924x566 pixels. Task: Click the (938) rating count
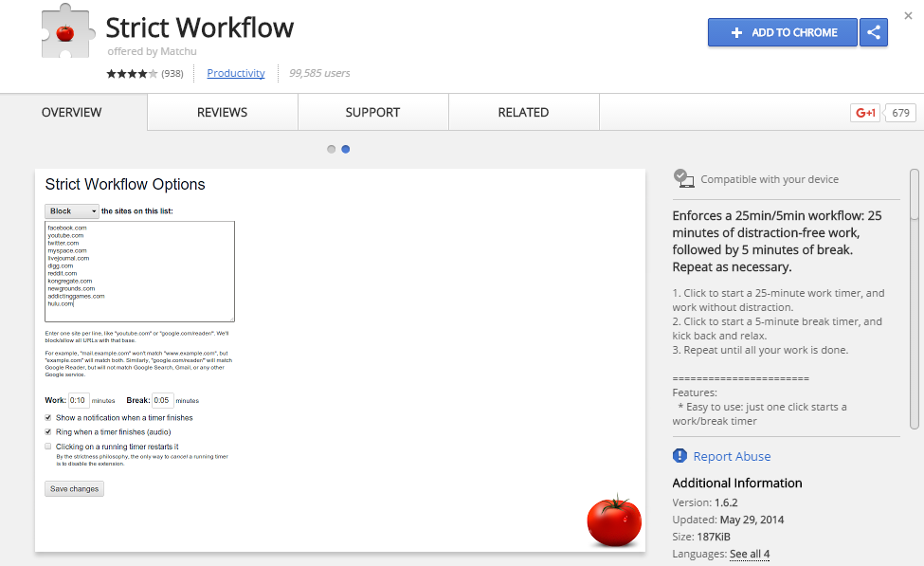click(172, 74)
